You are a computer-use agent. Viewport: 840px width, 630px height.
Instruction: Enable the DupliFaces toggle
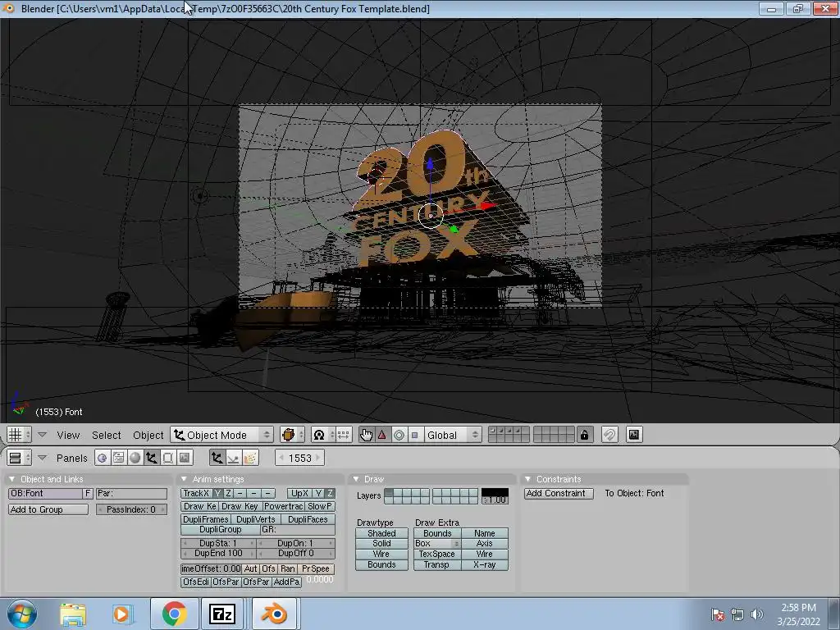(308, 519)
